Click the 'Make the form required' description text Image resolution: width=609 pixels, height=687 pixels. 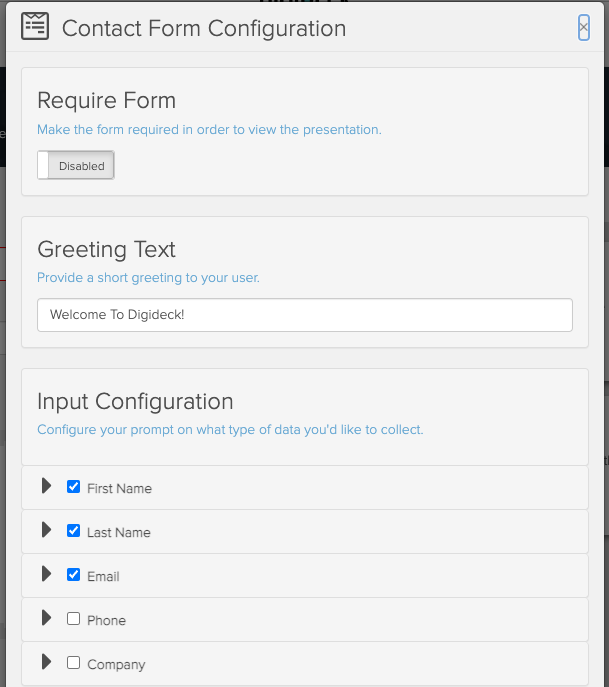(x=209, y=130)
